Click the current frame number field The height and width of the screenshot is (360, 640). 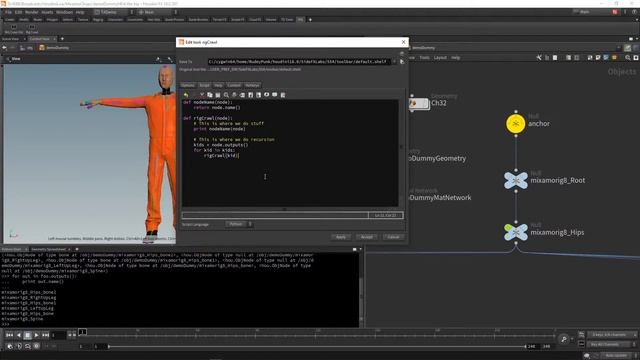[x=58, y=335]
